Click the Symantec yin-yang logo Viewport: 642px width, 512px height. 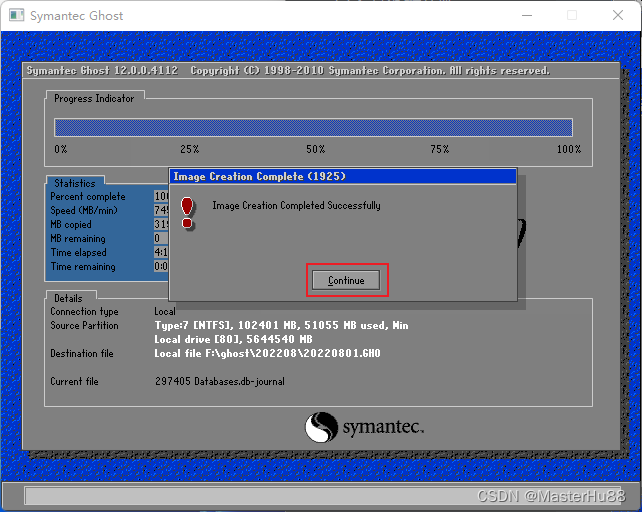point(321,427)
